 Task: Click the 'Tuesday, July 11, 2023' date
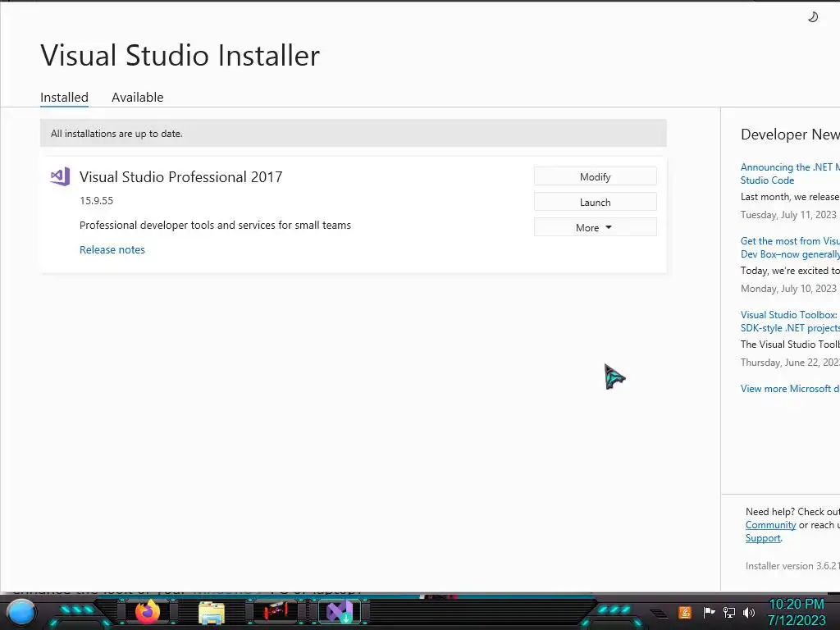pyautogui.click(x=788, y=215)
